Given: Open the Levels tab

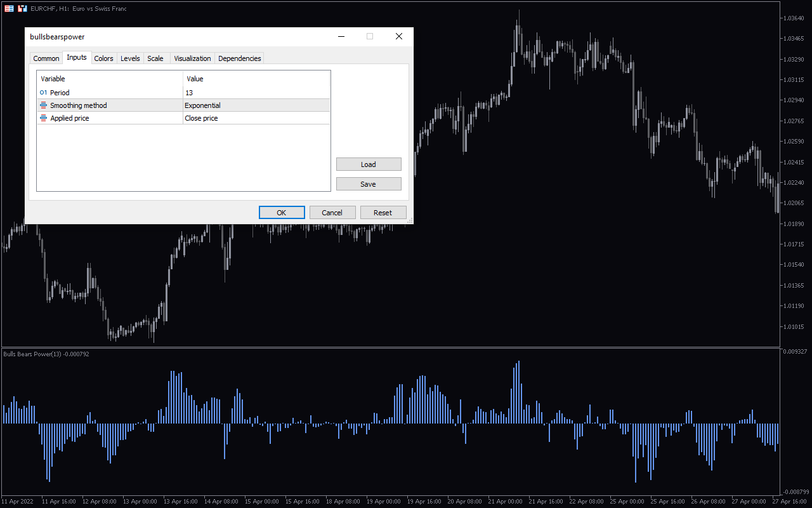Looking at the screenshot, I should 130,58.
